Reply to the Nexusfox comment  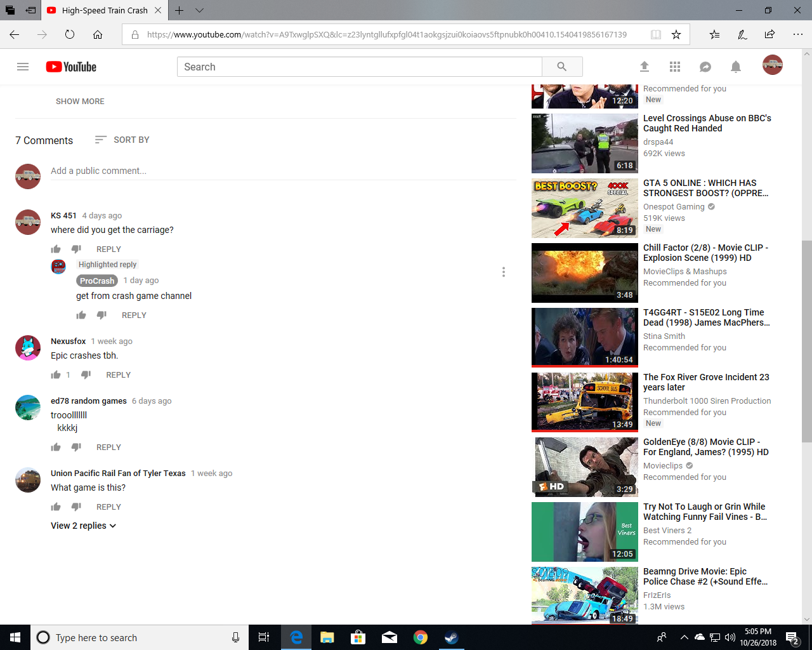click(119, 375)
